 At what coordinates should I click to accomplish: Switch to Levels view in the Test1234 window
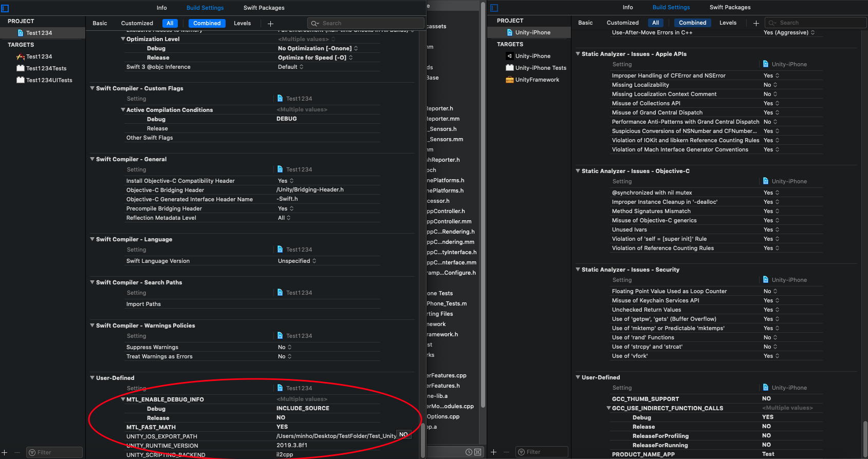243,23
